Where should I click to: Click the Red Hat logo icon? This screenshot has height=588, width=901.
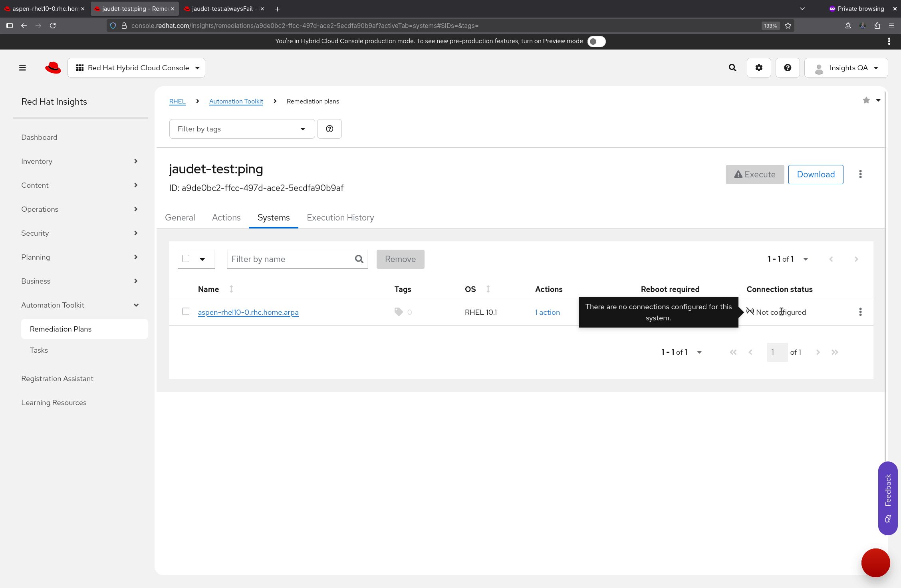53,68
